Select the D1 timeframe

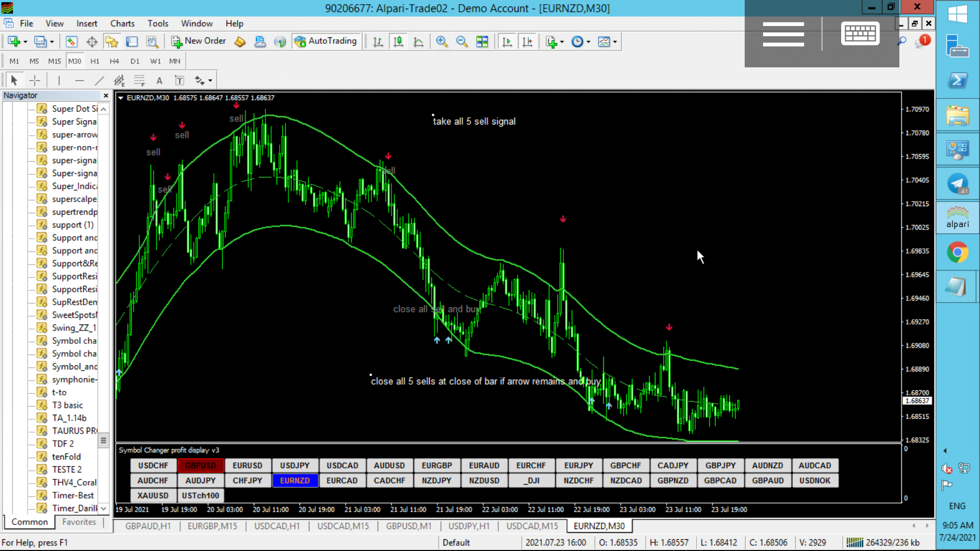pos(135,61)
